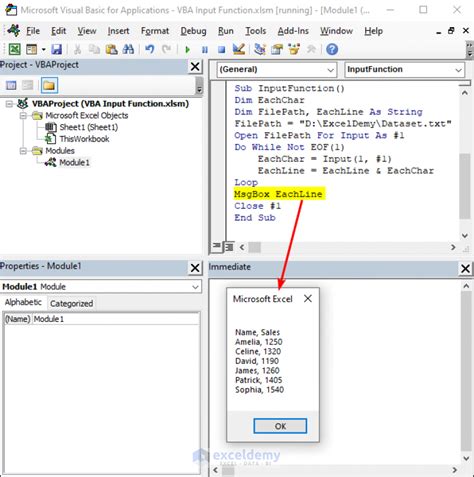Click the Insert UserForm toolbar icon
This screenshot has height=477, width=474.
click(31, 49)
